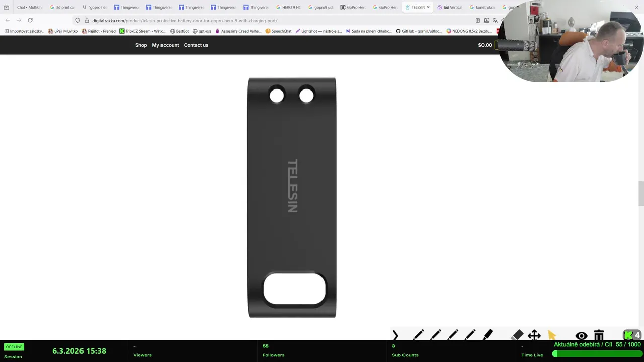The width and height of the screenshot is (644, 362).
Task: Click the green subscriber goal progress bar
Action: (x=597, y=354)
